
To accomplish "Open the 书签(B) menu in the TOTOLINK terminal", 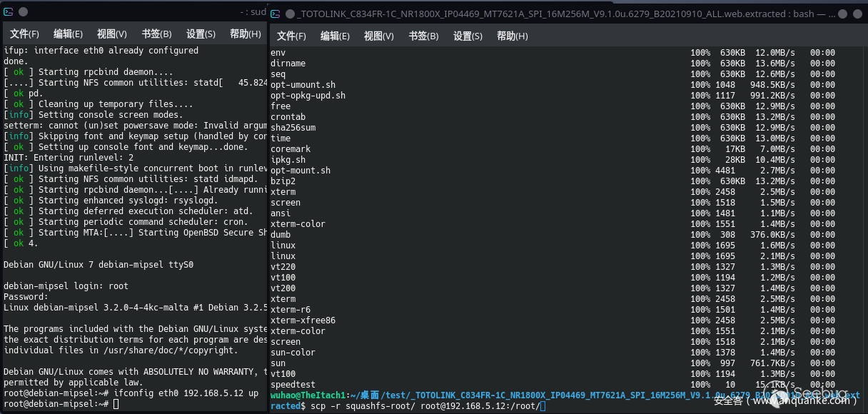I will tap(423, 36).
